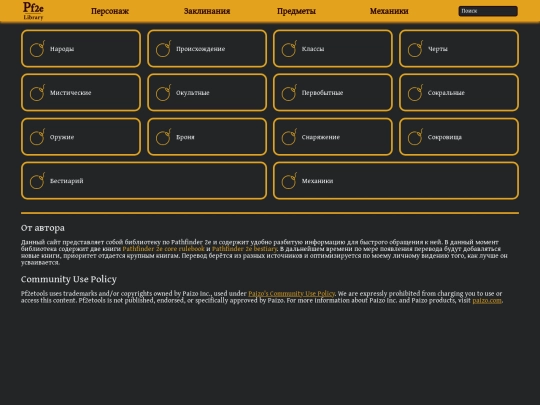Click the bomb icon beside Черты
The width and height of the screenshot is (540, 405).
[415, 49]
